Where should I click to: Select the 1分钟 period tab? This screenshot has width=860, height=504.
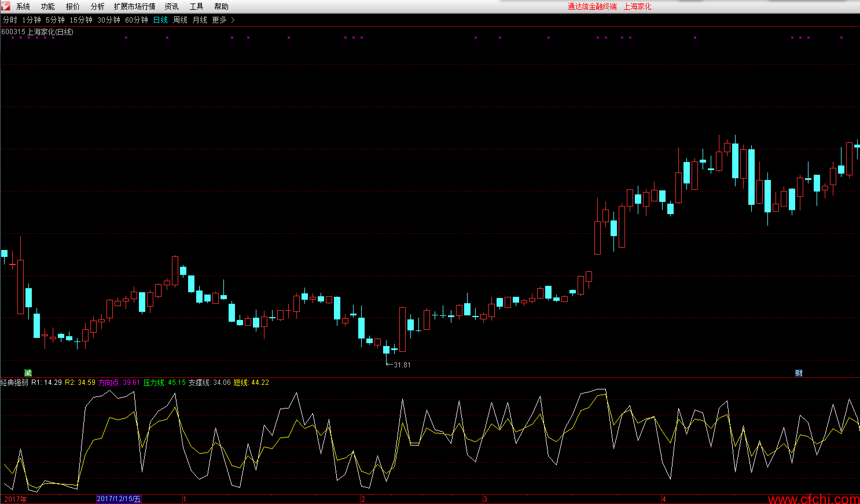(x=32, y=20)
